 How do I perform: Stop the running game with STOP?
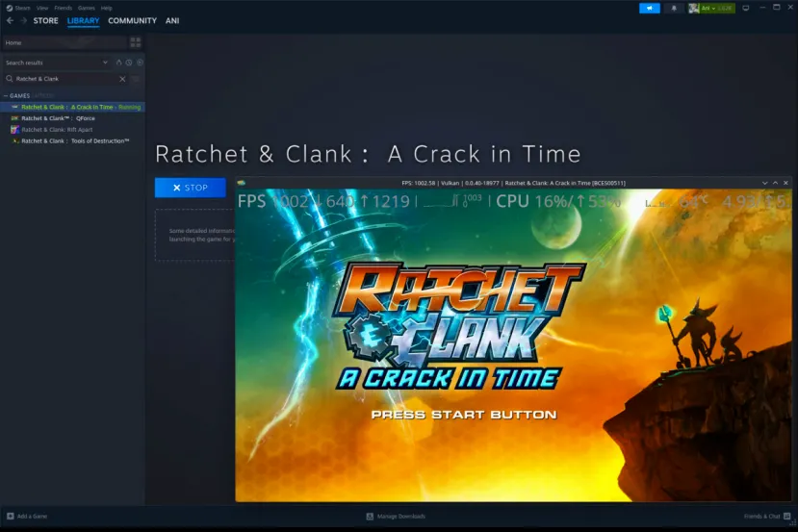191,188
